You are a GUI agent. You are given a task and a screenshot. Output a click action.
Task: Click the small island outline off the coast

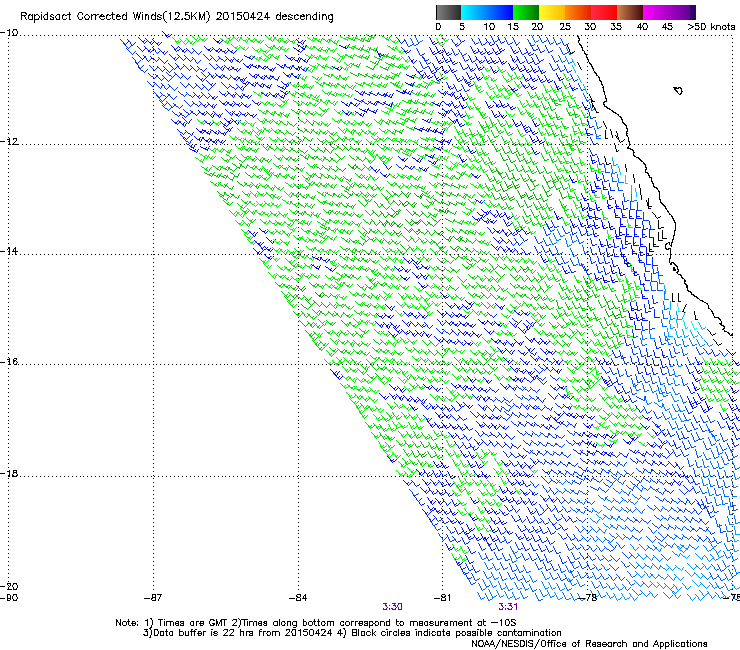(678, 90)
